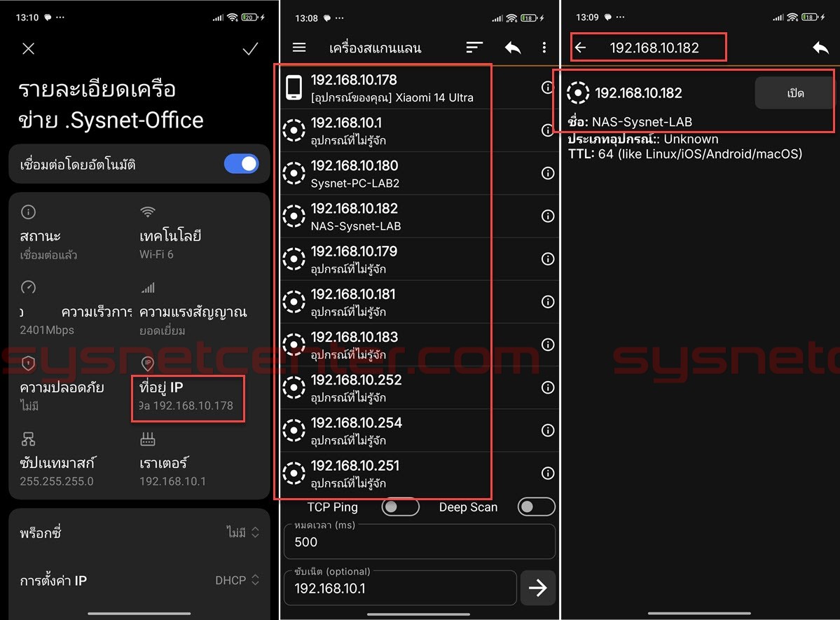
Task: Tap the เปิด button for 192.168.10.182
Action: pos(794,93)
